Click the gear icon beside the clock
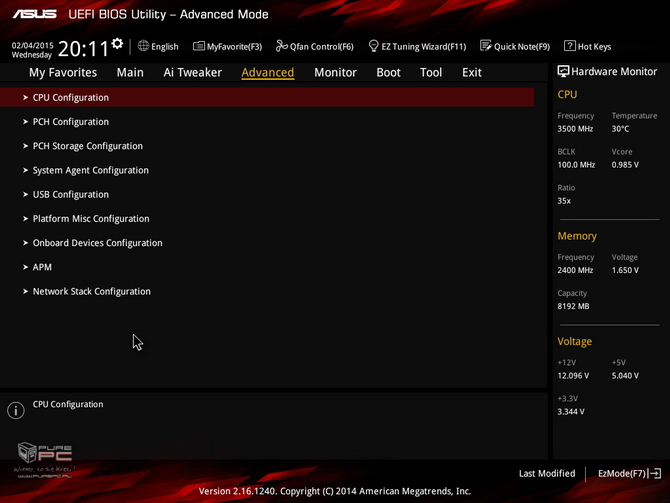670x503 pixels. click(117, 44)
